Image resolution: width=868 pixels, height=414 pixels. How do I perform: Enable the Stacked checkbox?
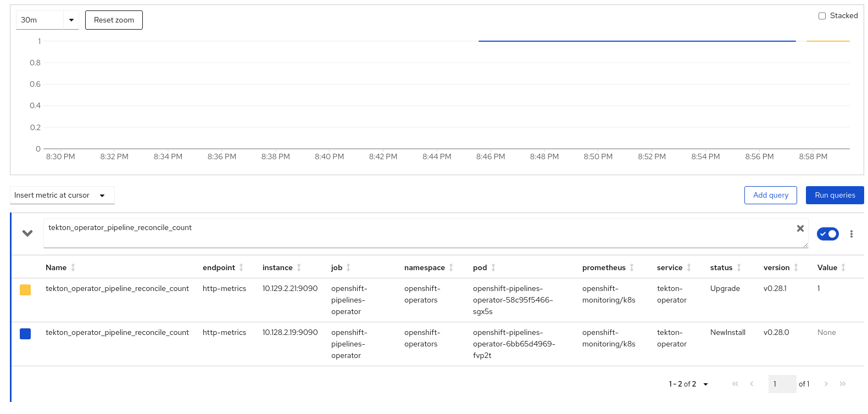coord(822,16)
